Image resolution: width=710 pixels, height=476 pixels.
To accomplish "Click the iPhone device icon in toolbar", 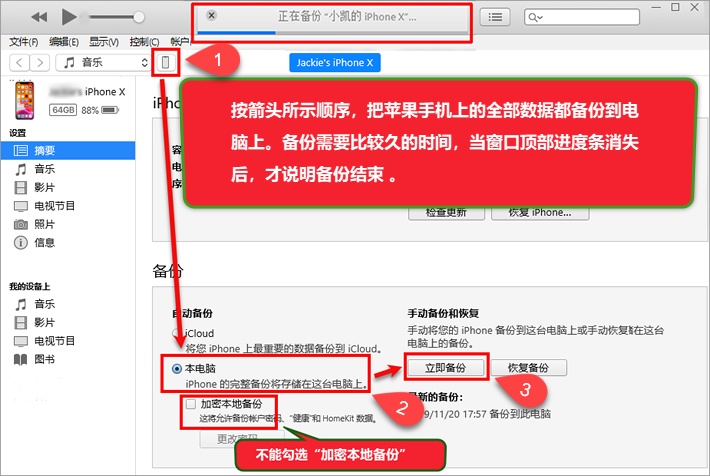I will pos(167,63).
